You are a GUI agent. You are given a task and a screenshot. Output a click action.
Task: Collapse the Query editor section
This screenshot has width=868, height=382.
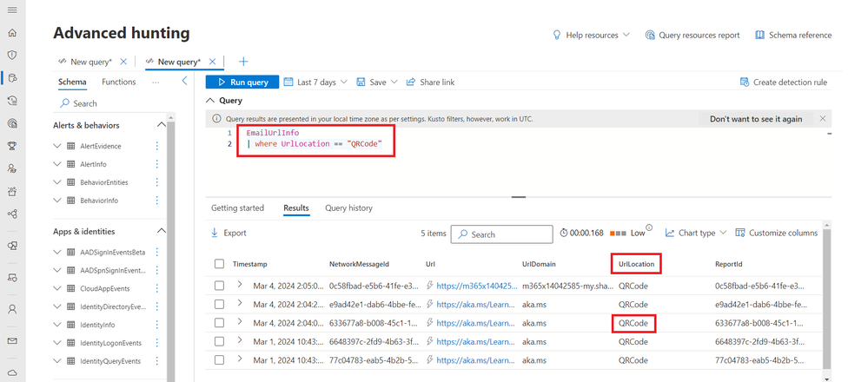[209, 101]
